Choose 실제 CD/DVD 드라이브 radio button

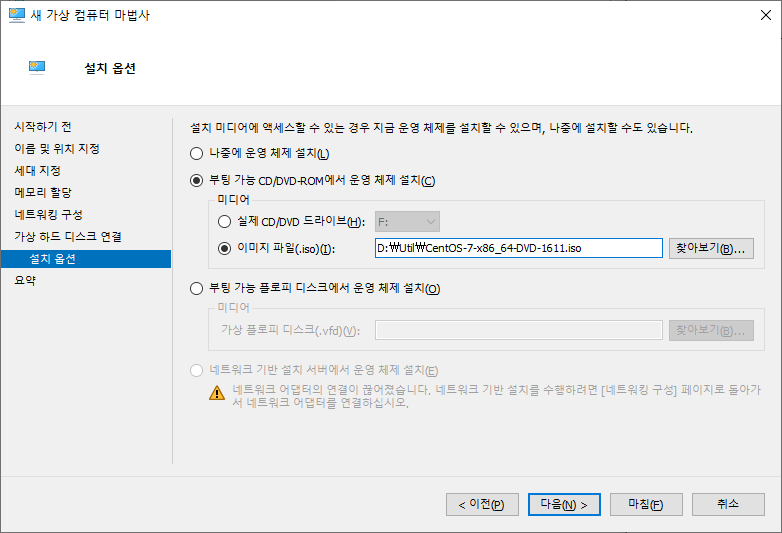tap(224, 221)
